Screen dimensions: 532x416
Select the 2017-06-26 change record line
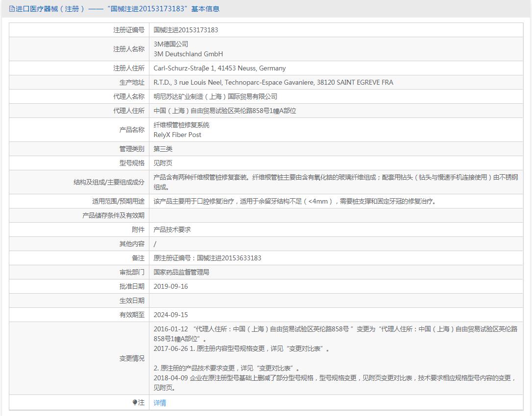click(x=242, y=348)
